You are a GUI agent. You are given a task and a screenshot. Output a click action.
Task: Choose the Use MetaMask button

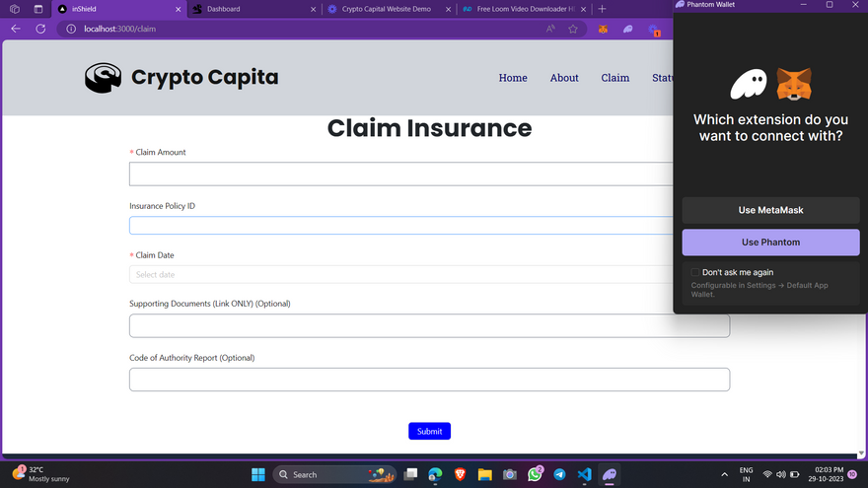tap(770, 210)
